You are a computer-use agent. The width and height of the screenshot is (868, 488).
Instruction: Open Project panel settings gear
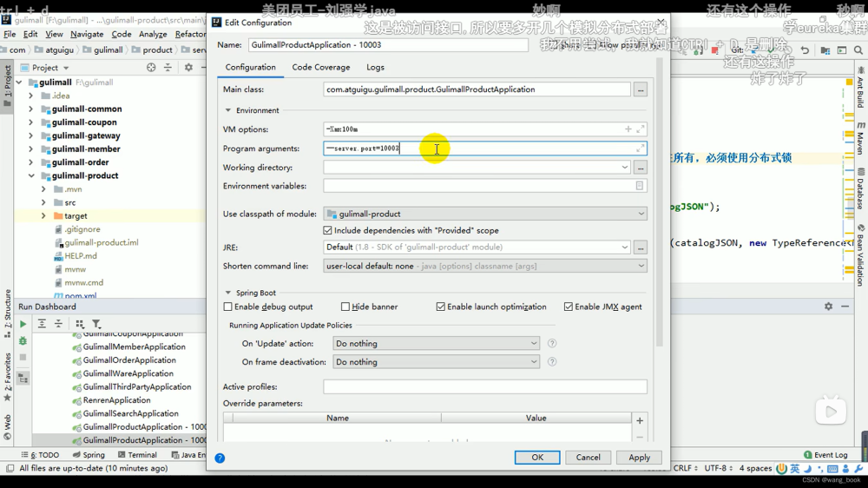click(188, 68)
